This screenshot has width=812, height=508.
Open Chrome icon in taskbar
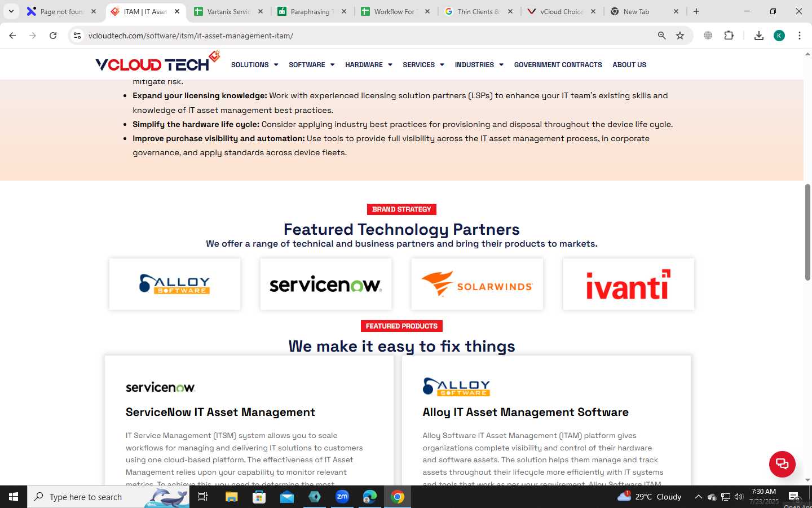coord(398,497)
